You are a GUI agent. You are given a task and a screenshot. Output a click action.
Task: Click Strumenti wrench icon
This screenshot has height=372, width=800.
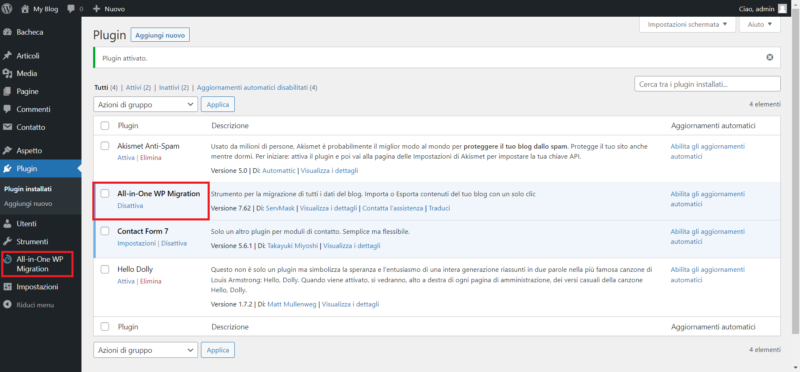point(7,241)
